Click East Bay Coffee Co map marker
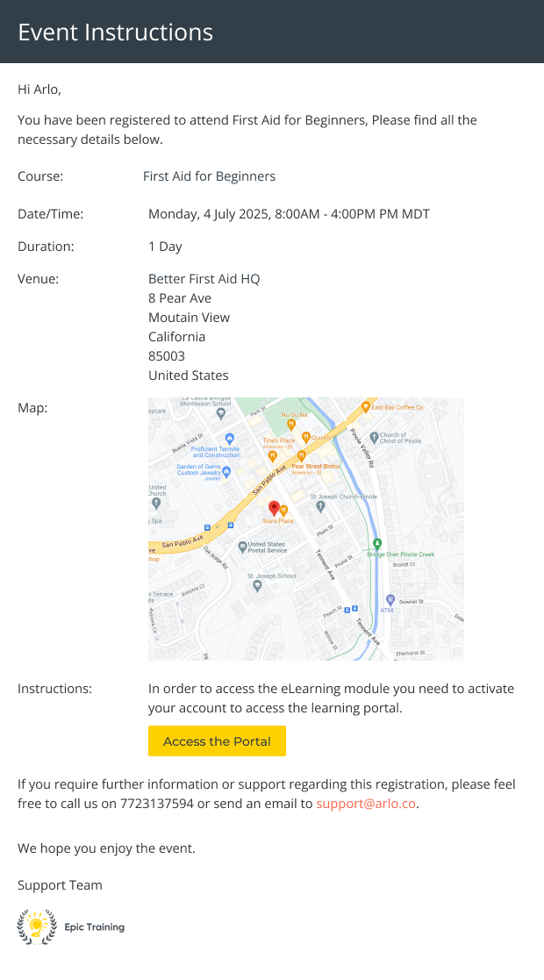This screenshot has height=980, width=544. (366, 408)
